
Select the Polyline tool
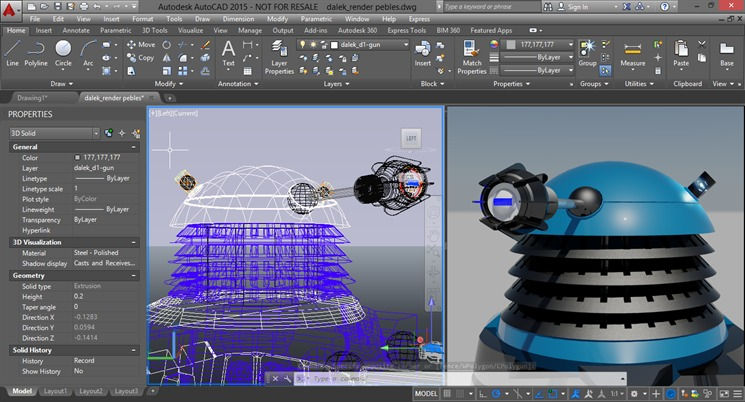pos(36,53)
